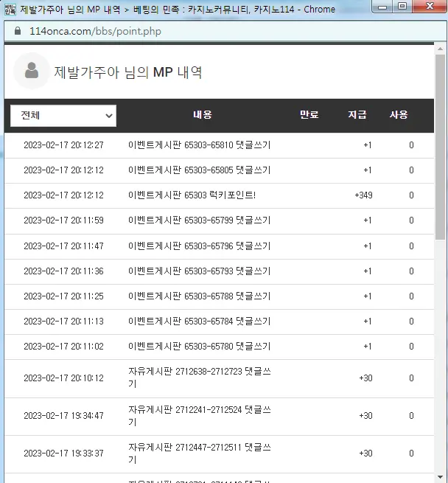
Task: Click the 만료 column header
Action: (x=309, y=115)
